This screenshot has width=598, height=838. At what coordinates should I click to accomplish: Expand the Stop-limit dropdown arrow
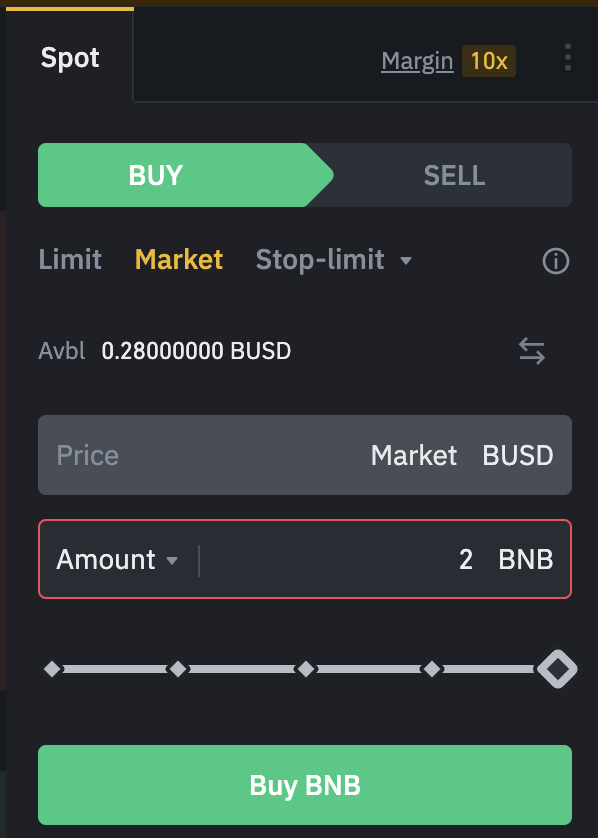click(x=406, y=261)
